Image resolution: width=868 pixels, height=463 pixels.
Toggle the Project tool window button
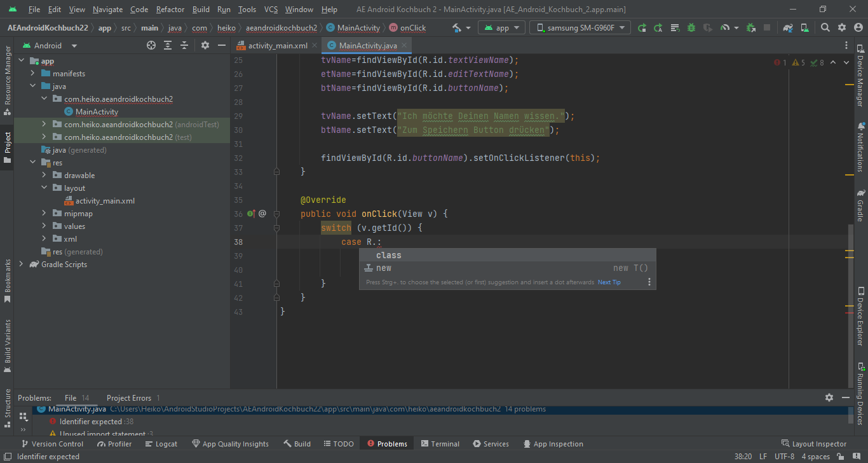[8, 146]
